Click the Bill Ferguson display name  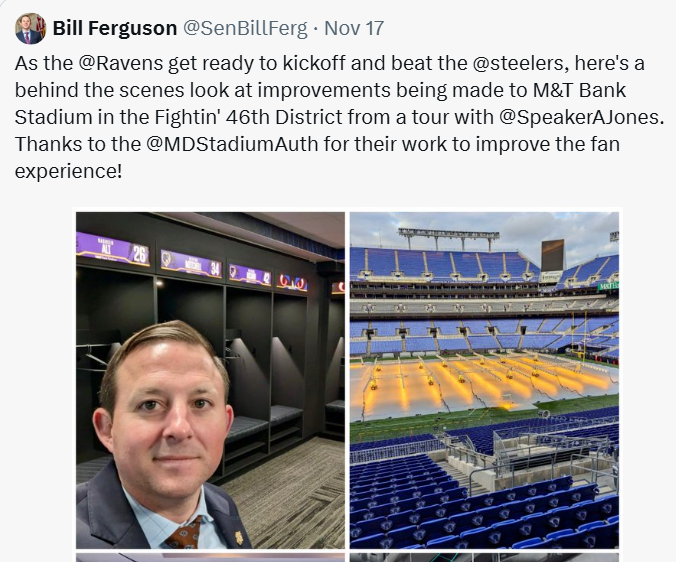tap(115, 28)
